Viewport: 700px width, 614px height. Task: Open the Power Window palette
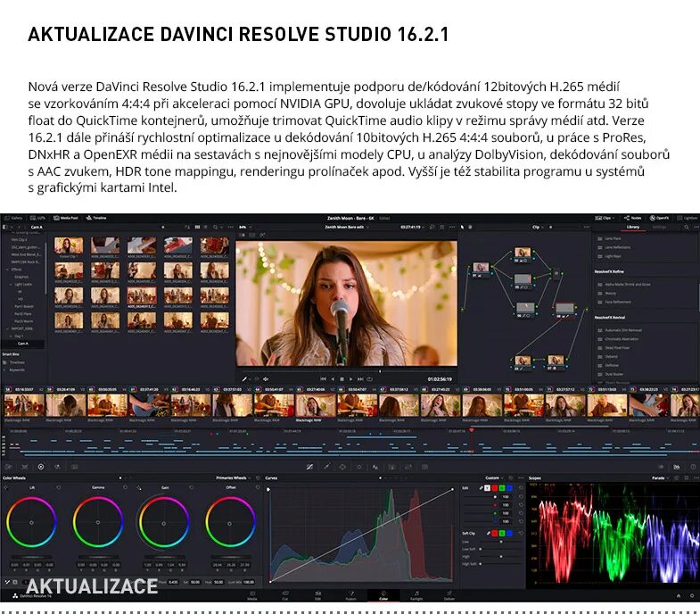coord(342,467)
